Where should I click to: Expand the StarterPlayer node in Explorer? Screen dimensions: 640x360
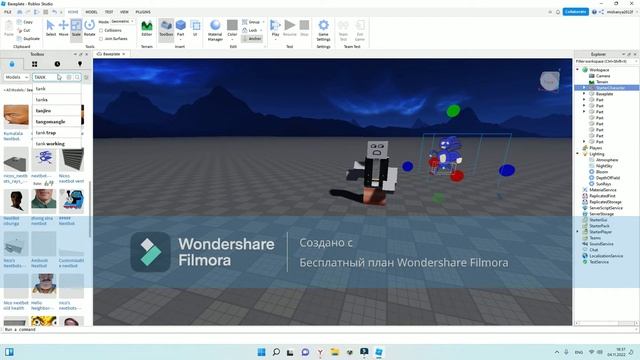(x=578, y=232)
